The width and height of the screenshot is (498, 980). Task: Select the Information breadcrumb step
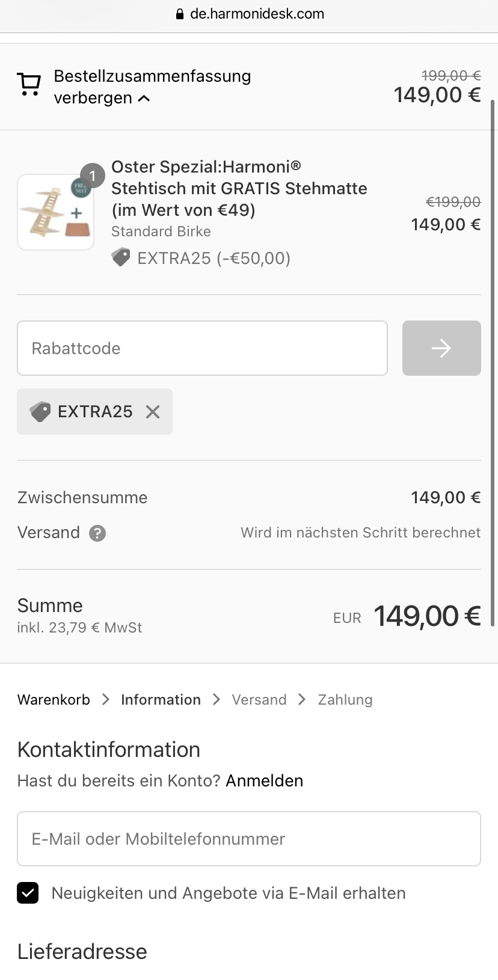click(x=161, y=699)
